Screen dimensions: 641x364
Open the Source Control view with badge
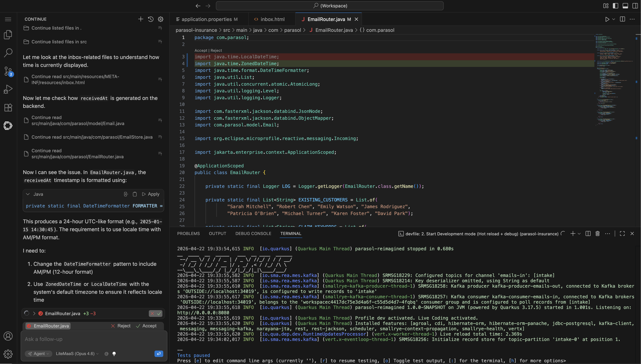(x=8, y=71)
